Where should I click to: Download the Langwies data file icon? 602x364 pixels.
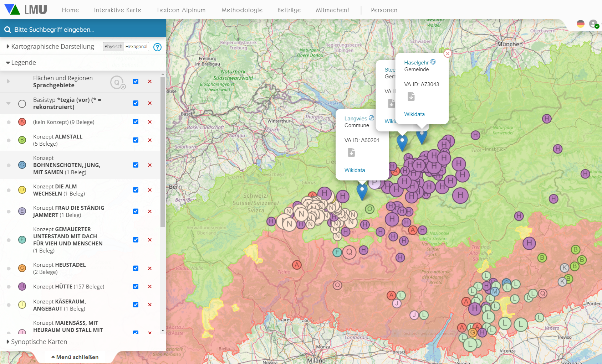coord(351,152)
